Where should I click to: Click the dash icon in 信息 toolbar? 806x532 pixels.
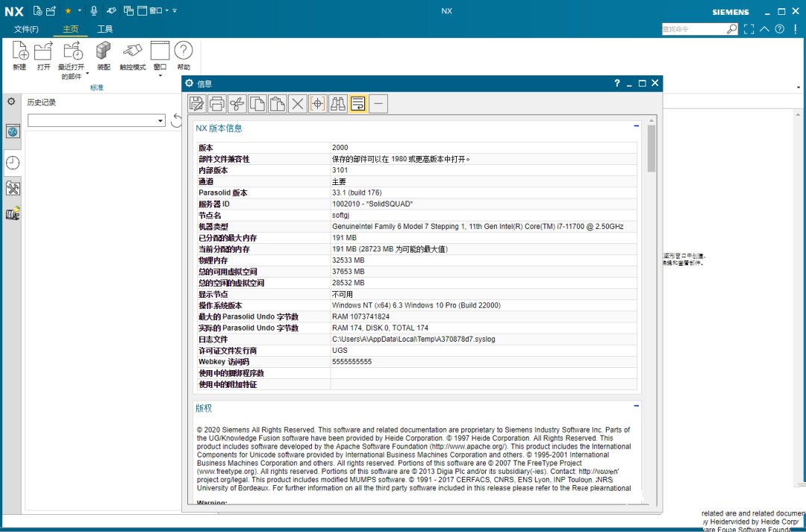coord(378,104)
